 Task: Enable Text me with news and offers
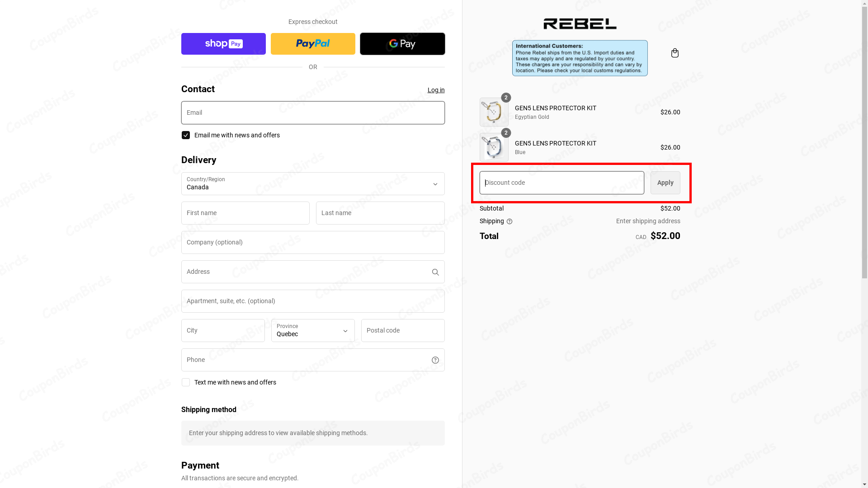coord(185,382)
